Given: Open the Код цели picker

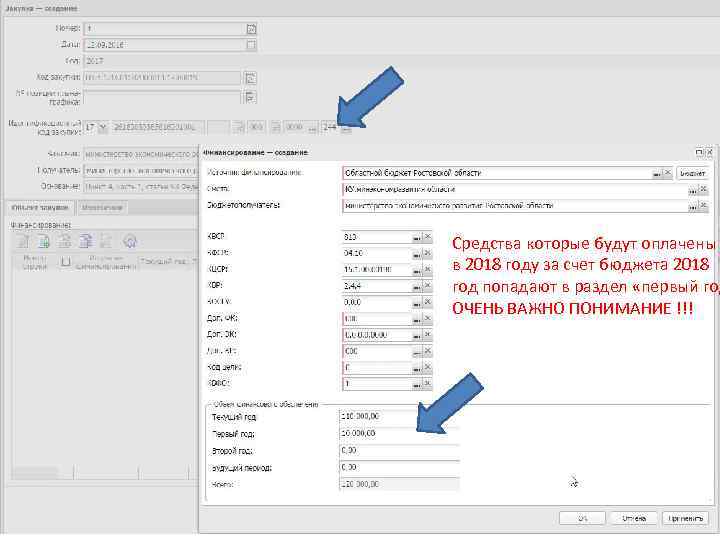Looking at the screenshot, I should pyautogui.click(x=416, y=369).
